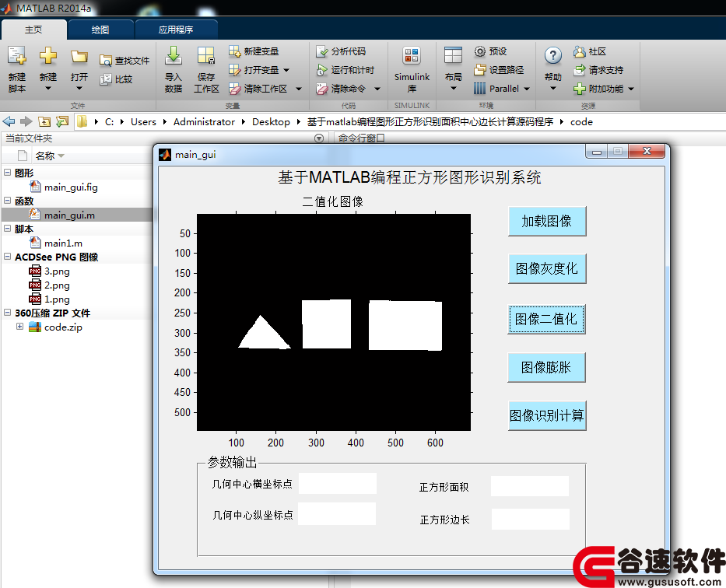Click 新建变量 (New Variable) icon
The height and width of the screenshot is (588, 726).
coord(235,51)
